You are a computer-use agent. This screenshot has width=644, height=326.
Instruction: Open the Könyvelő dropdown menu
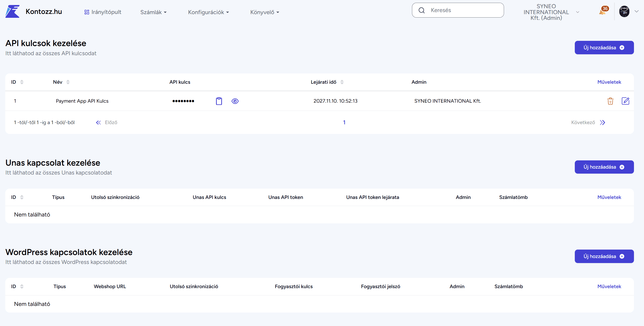click(264, 12)
